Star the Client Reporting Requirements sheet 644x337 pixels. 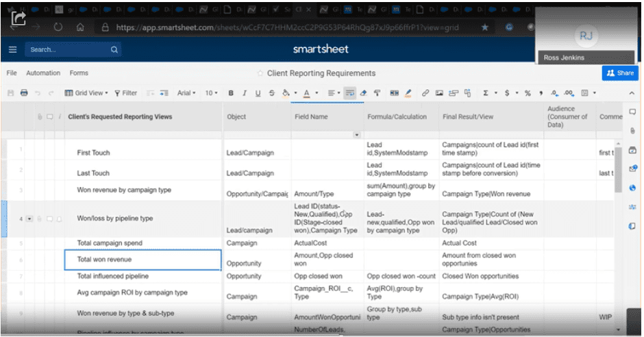point(260,73)
